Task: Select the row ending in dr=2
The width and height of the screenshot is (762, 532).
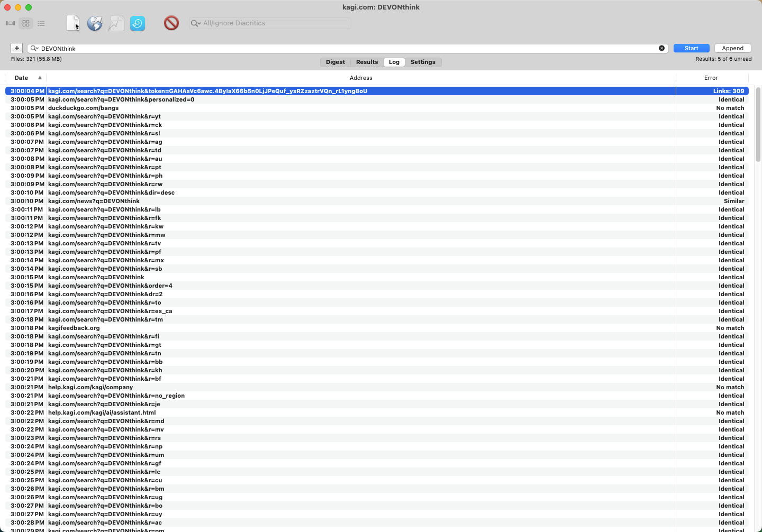Action: [x=377, y=294]
